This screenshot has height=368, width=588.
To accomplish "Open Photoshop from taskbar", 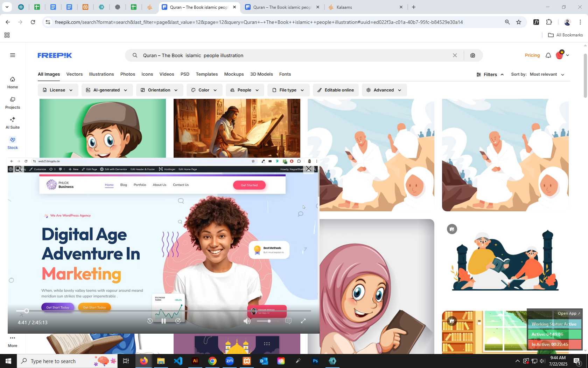I will click(x=315, y=361).
